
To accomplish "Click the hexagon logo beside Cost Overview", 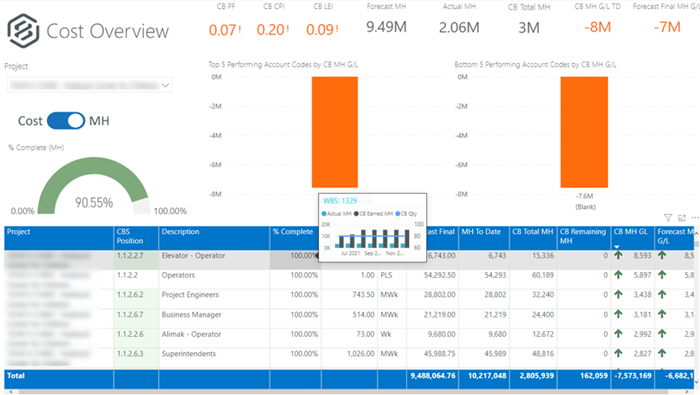I will point(23,31).
